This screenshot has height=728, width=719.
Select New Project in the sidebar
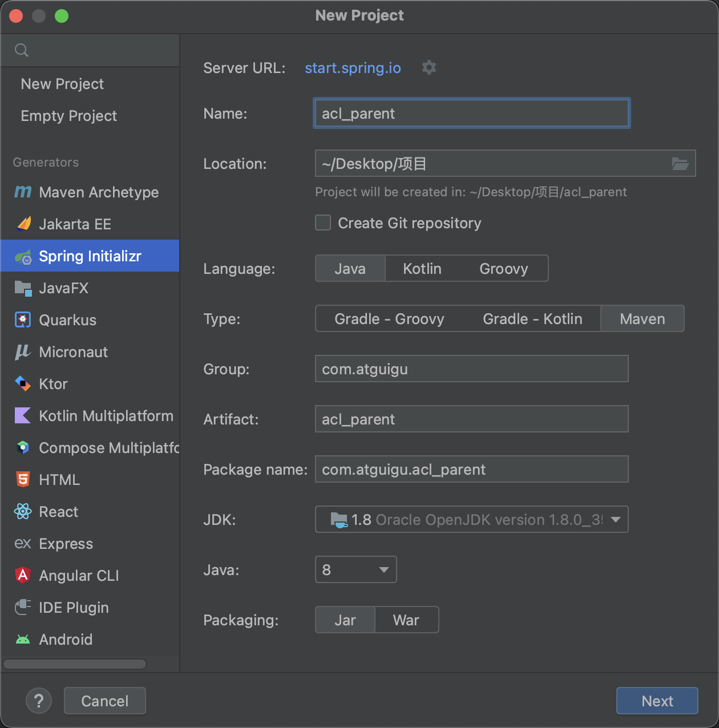(62, 84)
